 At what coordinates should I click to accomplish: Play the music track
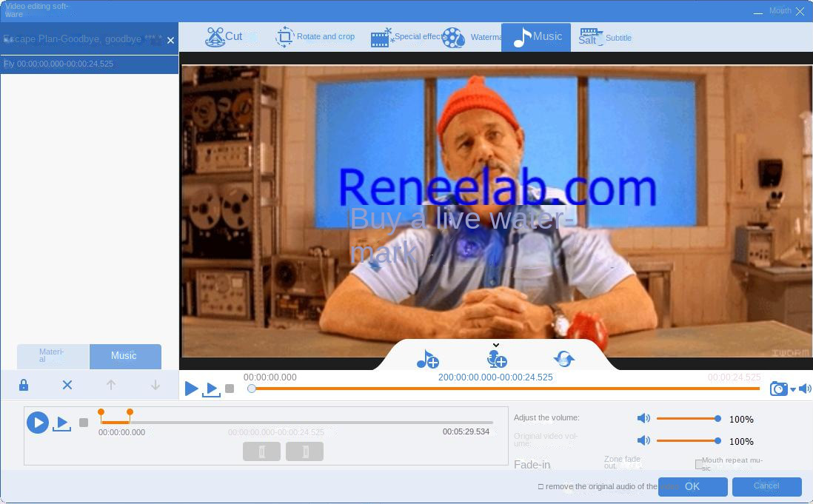(38, 423)
